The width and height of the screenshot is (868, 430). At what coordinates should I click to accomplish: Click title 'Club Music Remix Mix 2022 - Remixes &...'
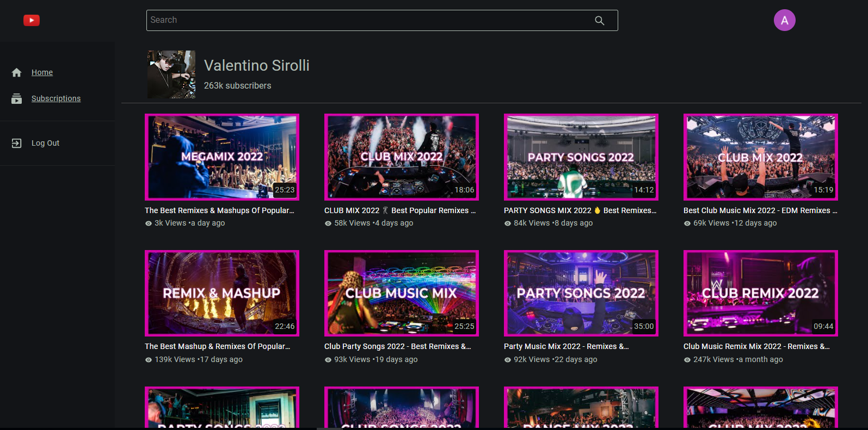click(756, 346)
